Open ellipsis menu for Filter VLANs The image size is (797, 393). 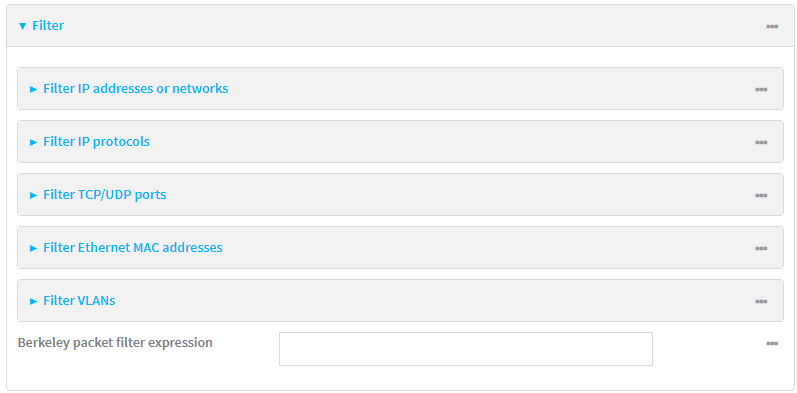760,301
